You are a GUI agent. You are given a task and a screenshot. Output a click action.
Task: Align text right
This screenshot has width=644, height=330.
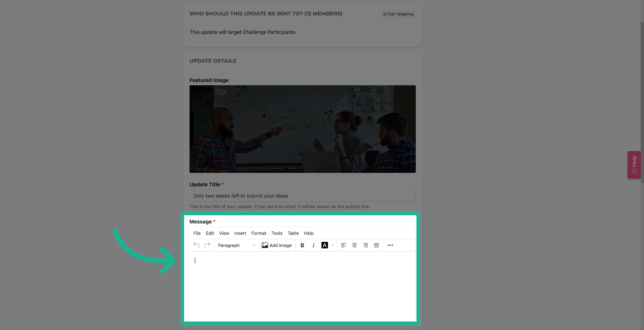pyautogui.click(x=366, y=245)
